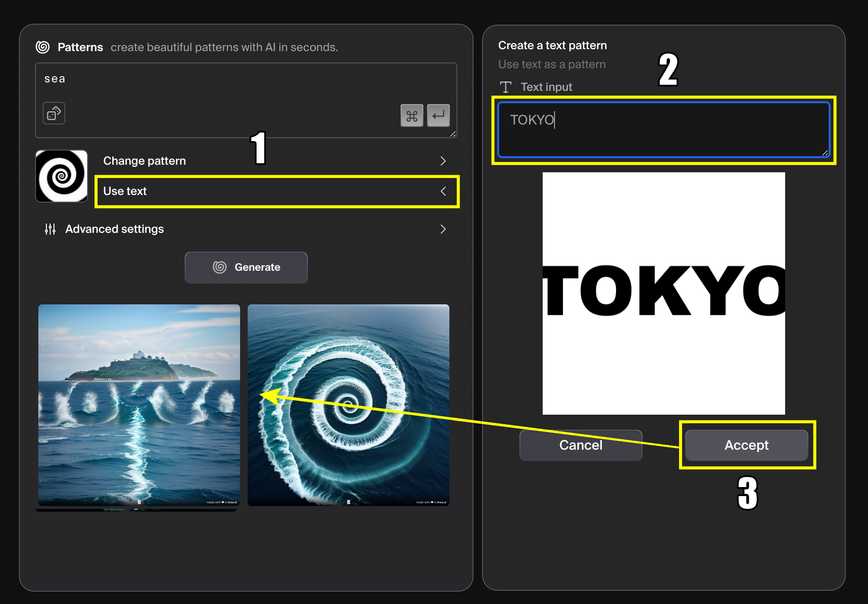Click the T icon beside Text input
Image resolution: width=868 pixels, height=604 pixels.
(x=506, y=87)
